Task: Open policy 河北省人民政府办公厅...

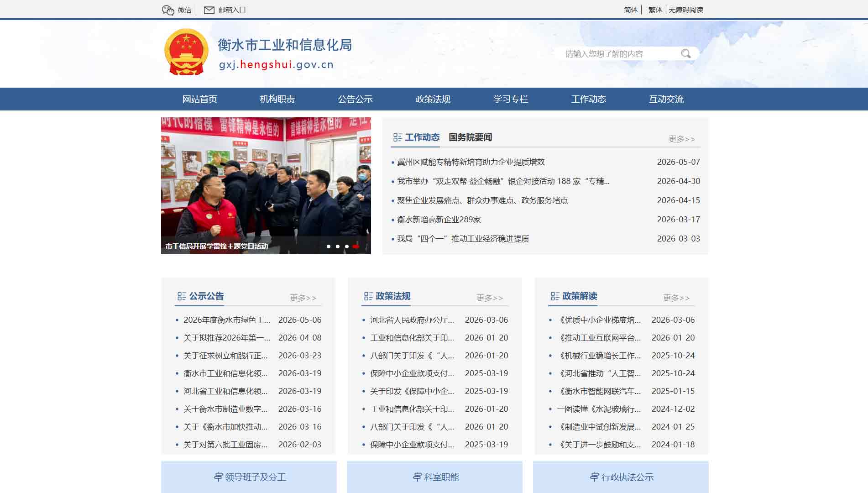Action: [412, 320]
